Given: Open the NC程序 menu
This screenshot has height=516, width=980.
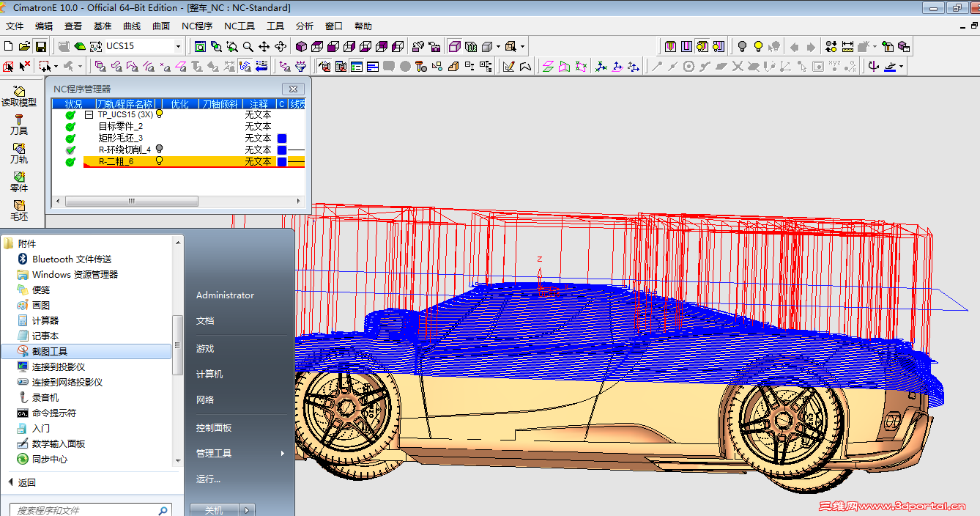Looking at the screenshot, I should coord(197,26).
